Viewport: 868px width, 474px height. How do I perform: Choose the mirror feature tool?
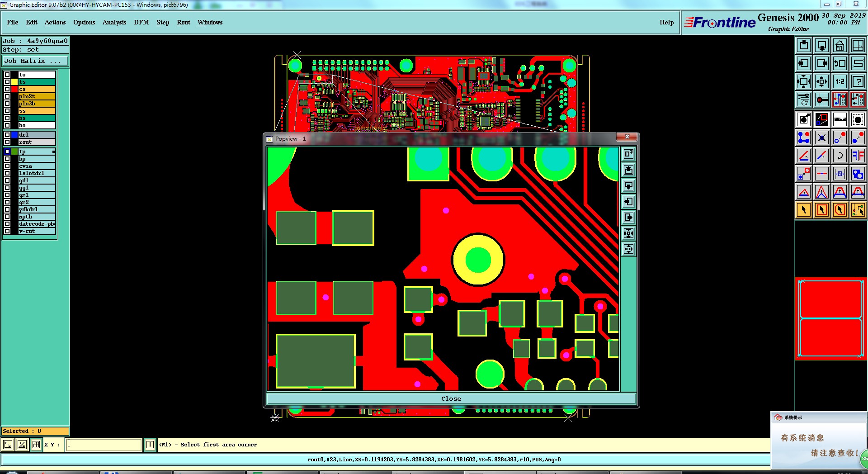858,156
